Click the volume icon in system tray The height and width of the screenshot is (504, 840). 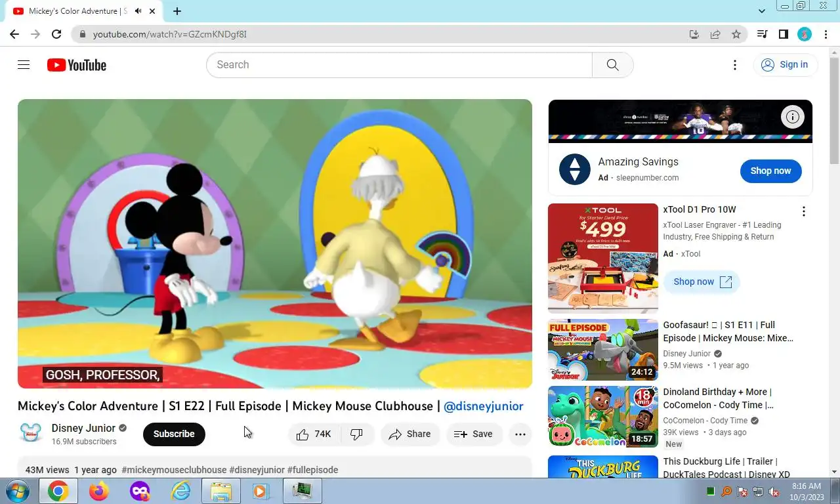point(774,492)
